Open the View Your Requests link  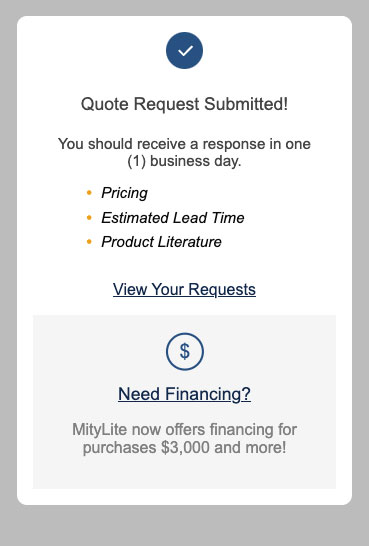(x=184, y=289)
